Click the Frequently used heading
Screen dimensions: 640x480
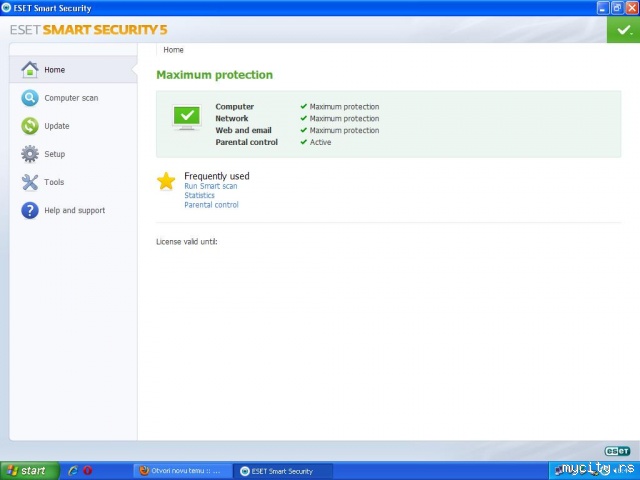click(217, 176)
